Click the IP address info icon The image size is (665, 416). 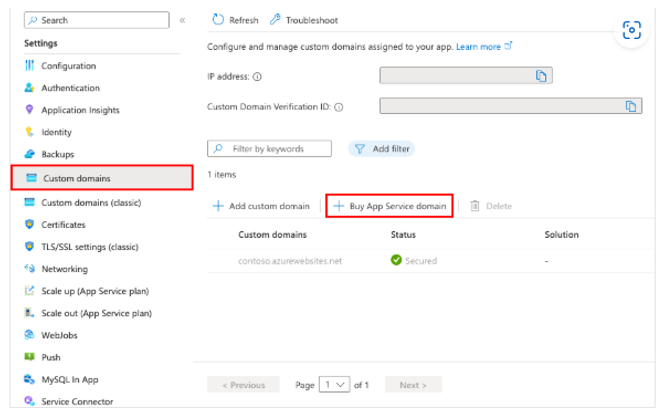258,76
